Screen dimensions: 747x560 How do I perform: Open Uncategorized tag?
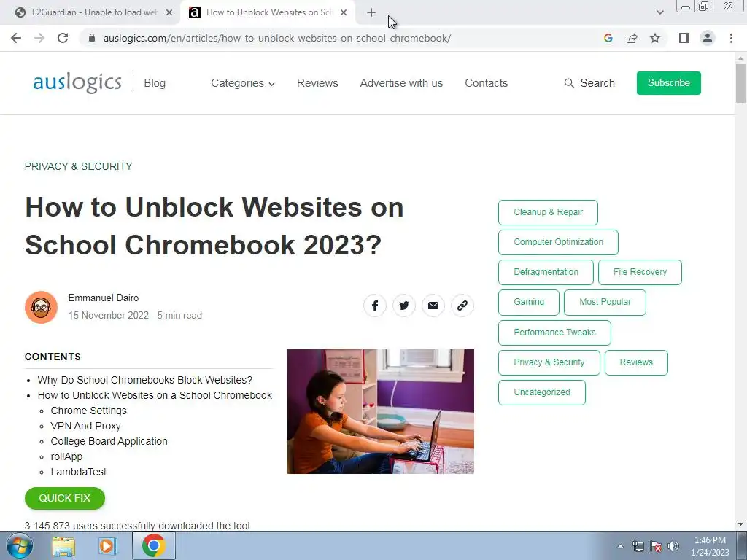(542, 392)
